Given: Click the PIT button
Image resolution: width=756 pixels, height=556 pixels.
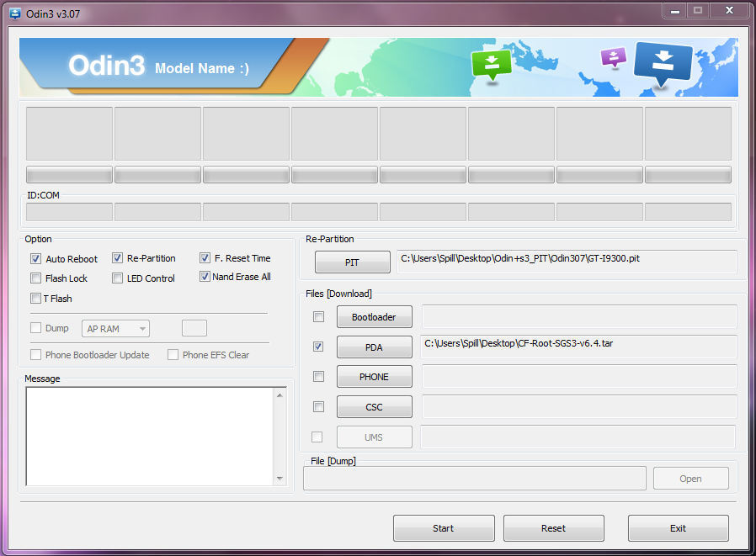Looking at the screenshot, I should click(353, 262).
